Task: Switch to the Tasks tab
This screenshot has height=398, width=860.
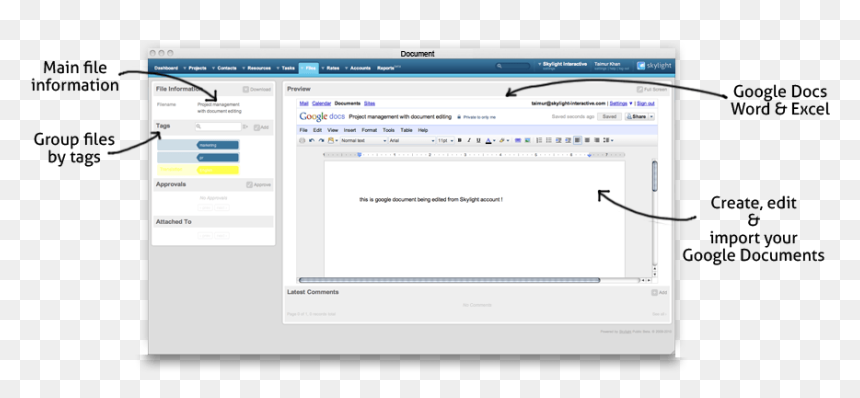Action: 288,68
